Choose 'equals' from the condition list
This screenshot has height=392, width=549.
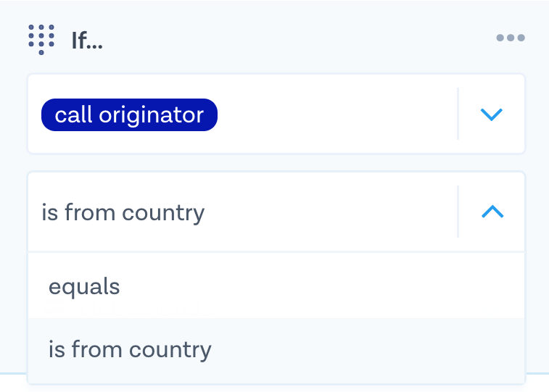(84, 287)
